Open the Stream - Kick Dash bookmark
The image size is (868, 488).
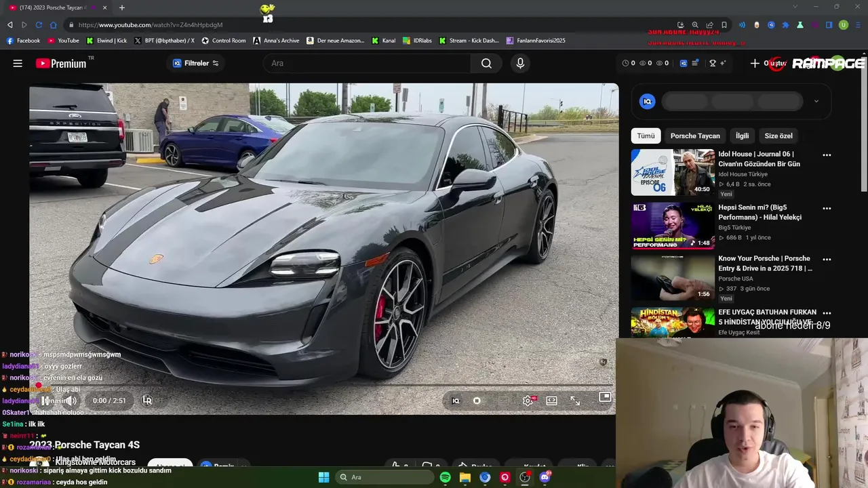coord(469,41)
